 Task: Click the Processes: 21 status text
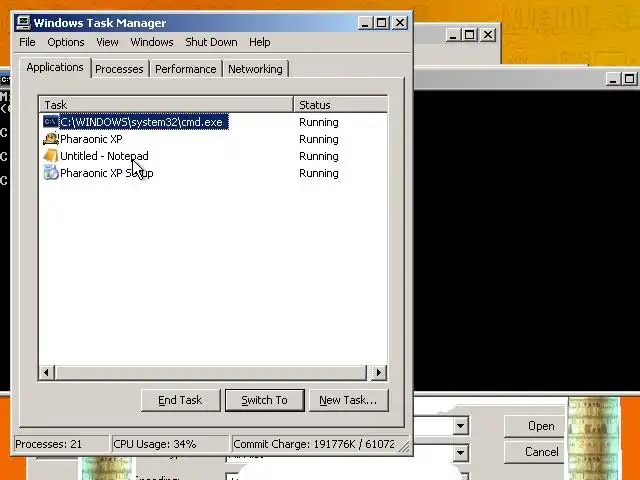[49, 444]
